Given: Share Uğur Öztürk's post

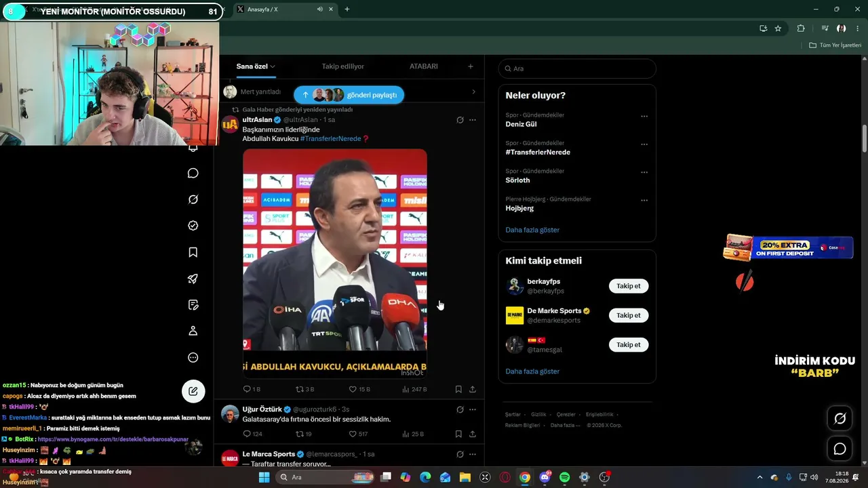Looking at the screenshot, I should click(x=473, y=434).
